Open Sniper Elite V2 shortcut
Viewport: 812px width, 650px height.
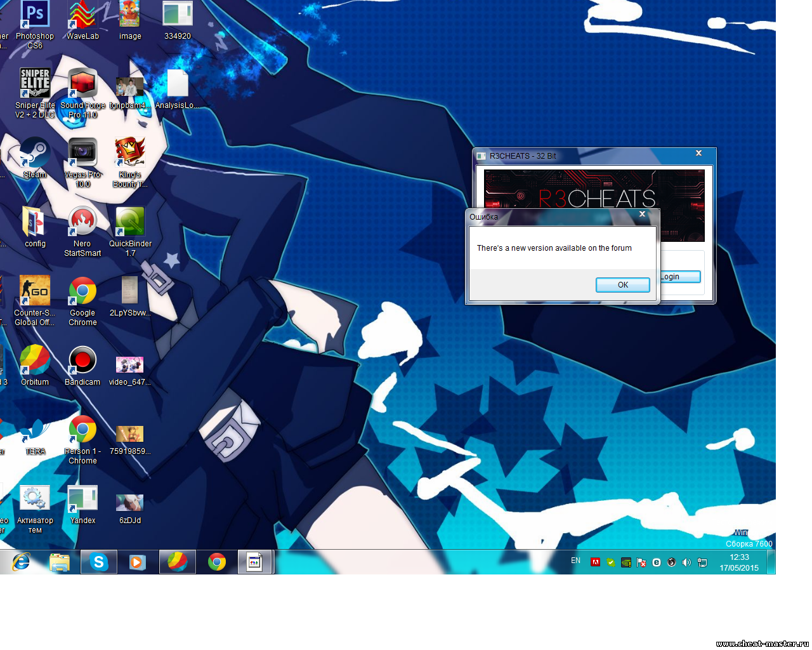click(x=35, y=93)
